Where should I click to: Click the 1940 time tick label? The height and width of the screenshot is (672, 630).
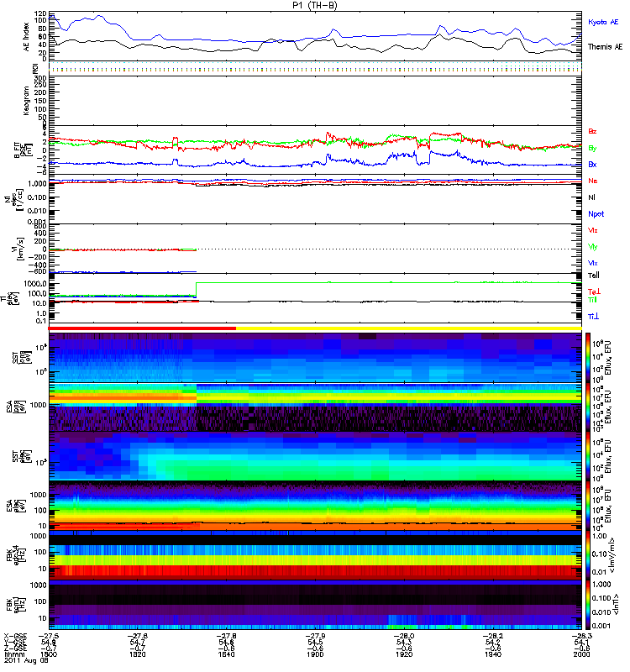tap(493, 654)
